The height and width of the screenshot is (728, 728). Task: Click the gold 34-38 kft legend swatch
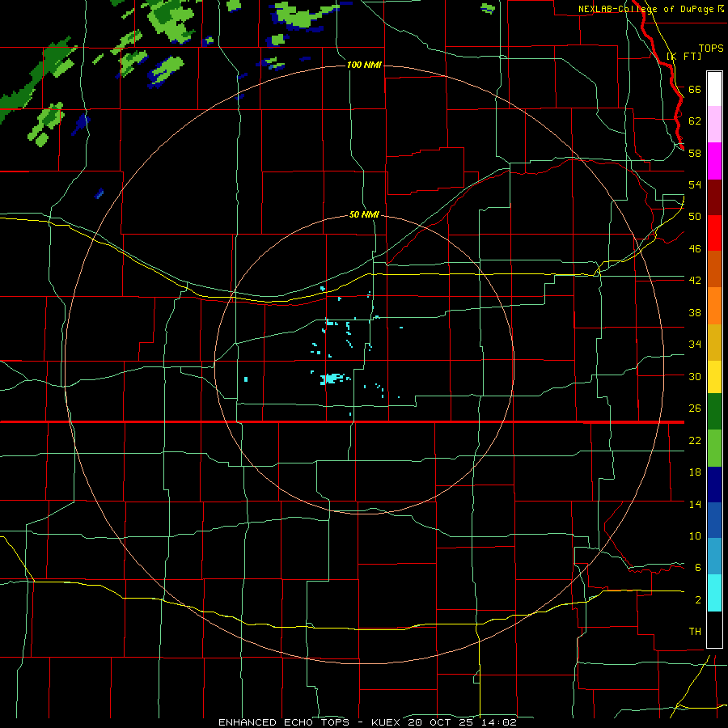click(714, 342)
